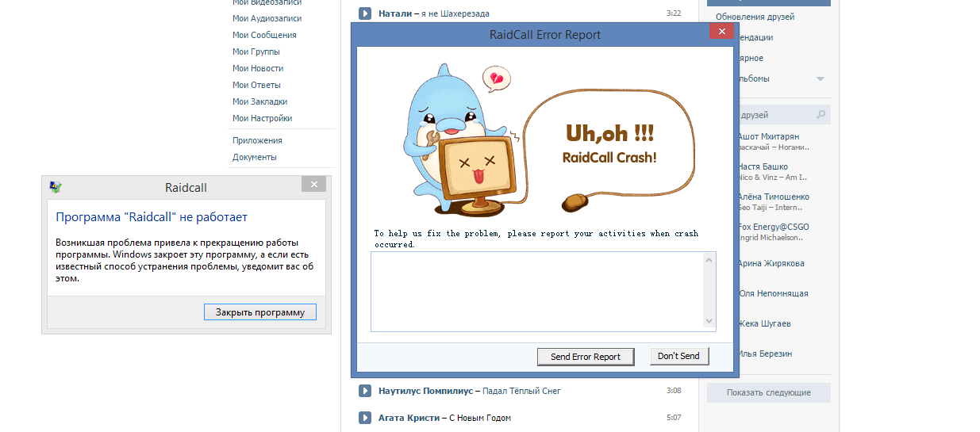This screenshot has height=432, width=980.
Task: Click artist name Агата Кристи
Action: [x=409, y=418]
